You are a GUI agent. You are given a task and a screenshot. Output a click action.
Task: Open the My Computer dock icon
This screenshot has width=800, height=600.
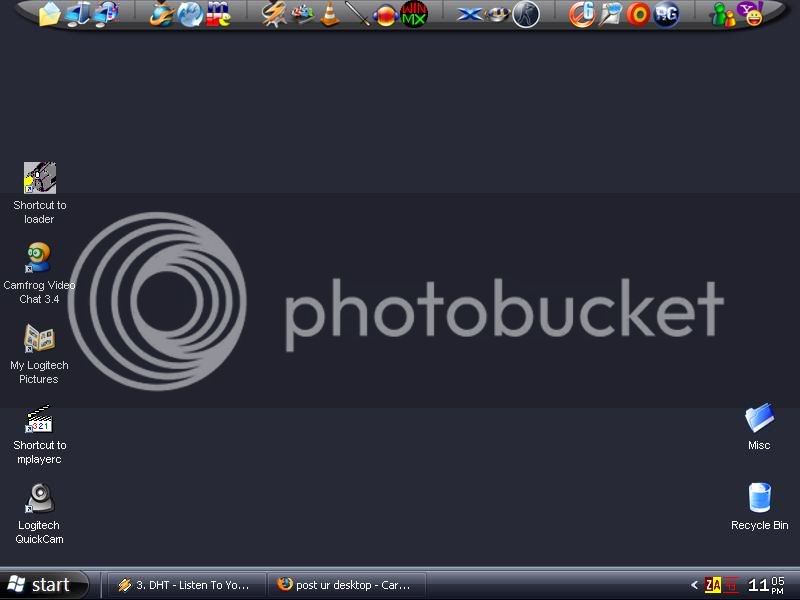click(x=78, y=14)
